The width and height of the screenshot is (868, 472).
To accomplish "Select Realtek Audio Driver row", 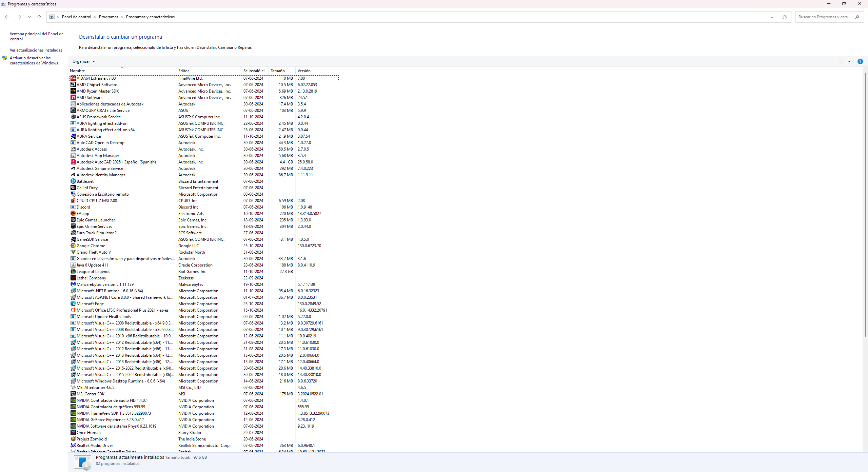I will (x=203, y=446).
